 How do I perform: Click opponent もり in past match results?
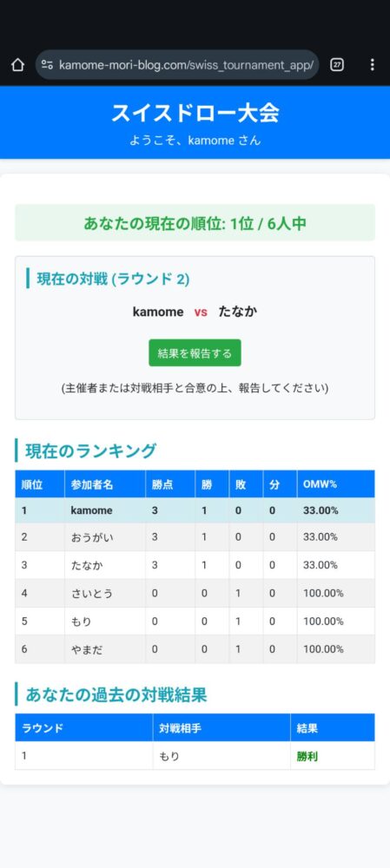click(169, 756)
